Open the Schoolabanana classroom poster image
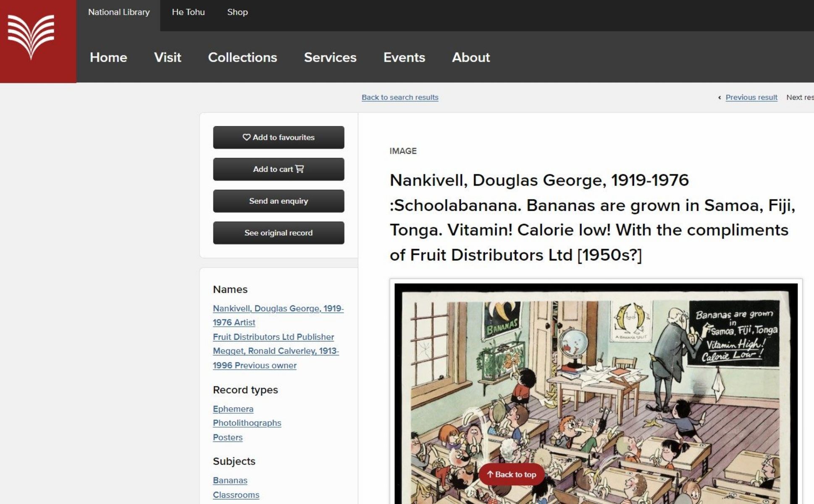The height and width of the screenshot is (504, 814). tap(596, 394)
